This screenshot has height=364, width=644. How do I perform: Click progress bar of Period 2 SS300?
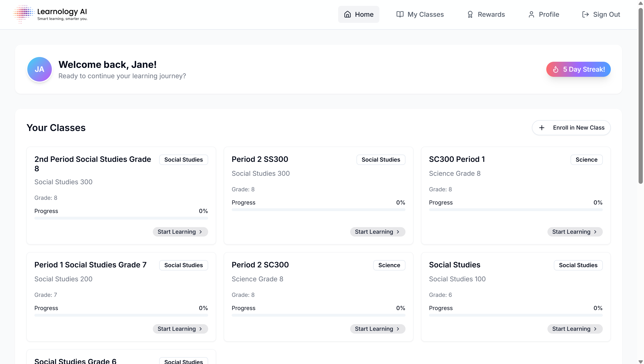pyautogui.click(x=318, y=210)
